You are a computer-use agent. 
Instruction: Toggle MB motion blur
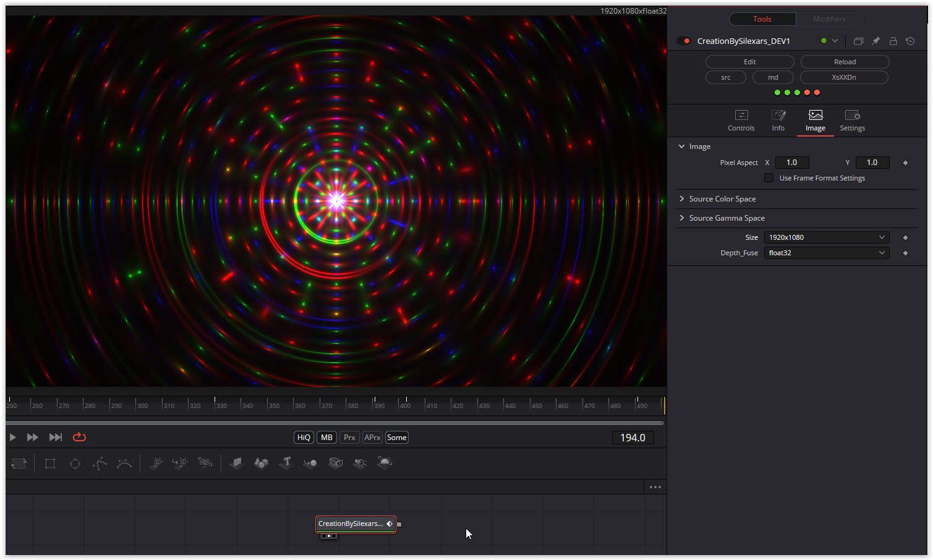point(326,438)
